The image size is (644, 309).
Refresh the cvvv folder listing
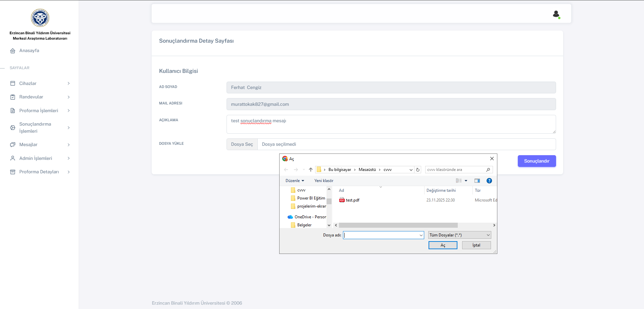click(x=418, y=170)
